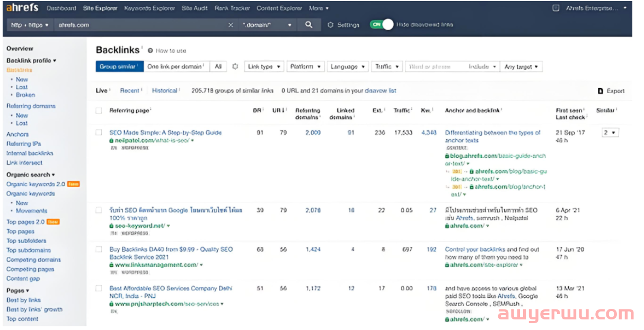Open Organic keywords 2.0 in the sidebar
Image resolution: width=644 pixels, height=330 pixels.
click(x=36, y=184)
